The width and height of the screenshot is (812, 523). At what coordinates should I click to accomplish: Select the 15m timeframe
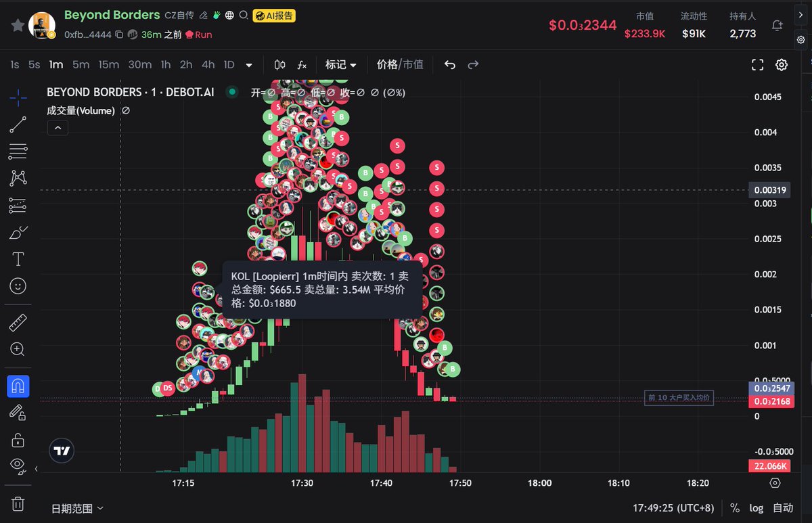(x=108, y=65)
